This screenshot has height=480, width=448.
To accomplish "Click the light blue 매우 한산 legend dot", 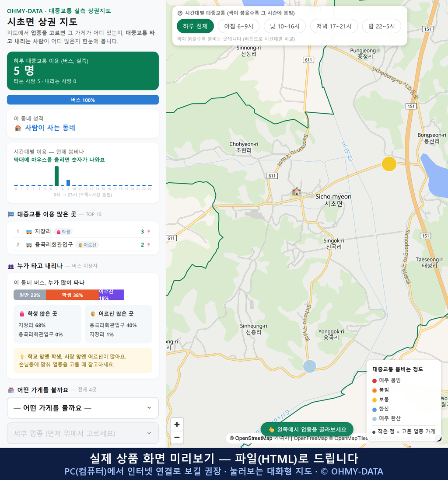I will (x=374, y=419).
